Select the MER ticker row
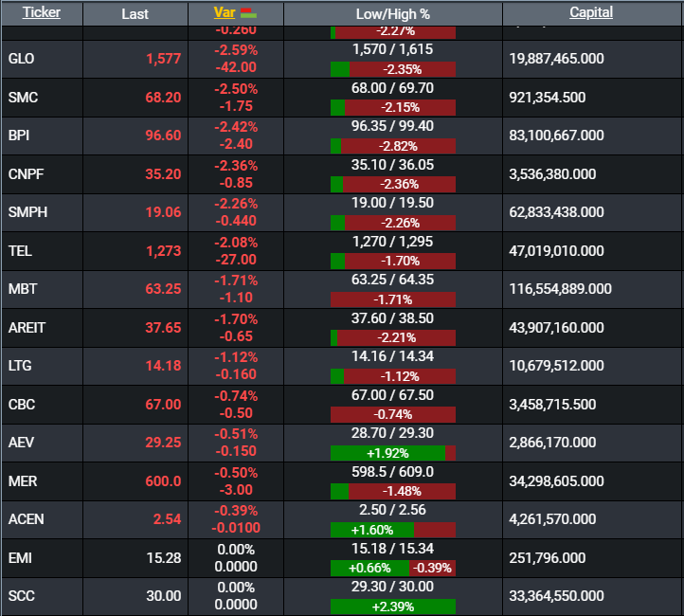 [342, 481]
